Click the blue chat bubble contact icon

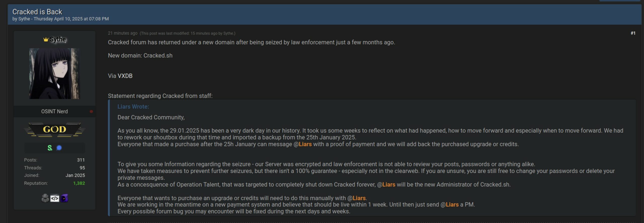(x=59, y=148)
